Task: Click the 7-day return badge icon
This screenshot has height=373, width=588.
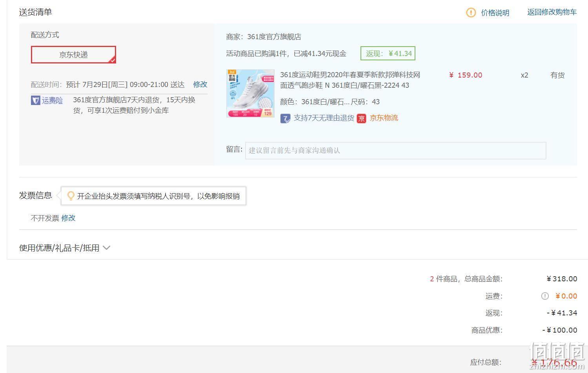Action: pos(285,118)
